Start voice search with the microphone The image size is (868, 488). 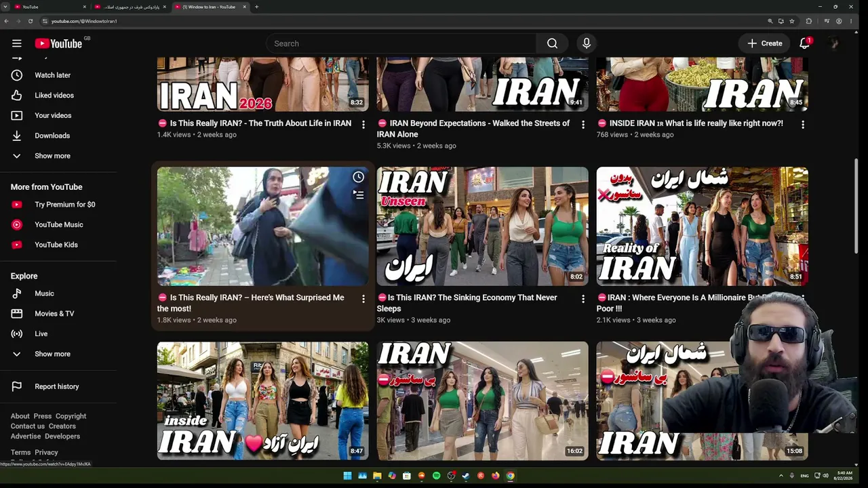click(587, 43)
